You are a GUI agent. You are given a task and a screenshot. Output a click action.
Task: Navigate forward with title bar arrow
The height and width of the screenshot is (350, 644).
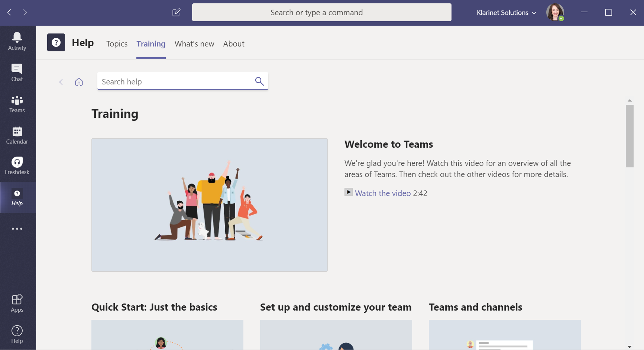(x=25, y=12)
